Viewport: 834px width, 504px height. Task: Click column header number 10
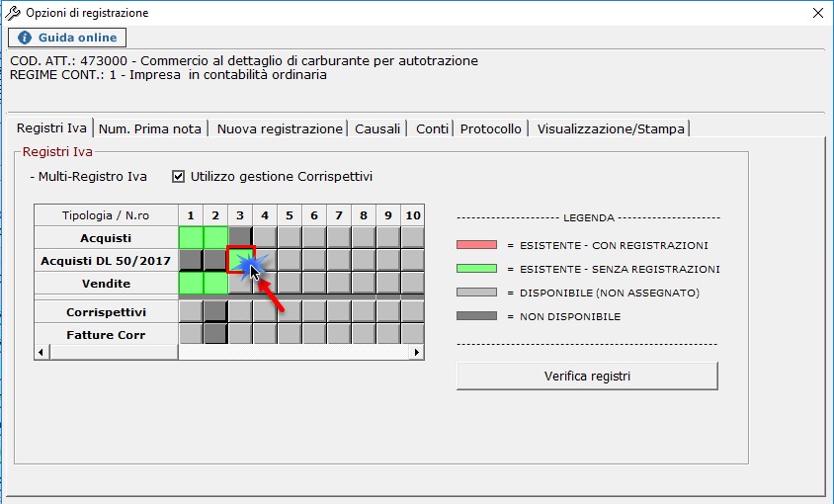pos(413,215)
